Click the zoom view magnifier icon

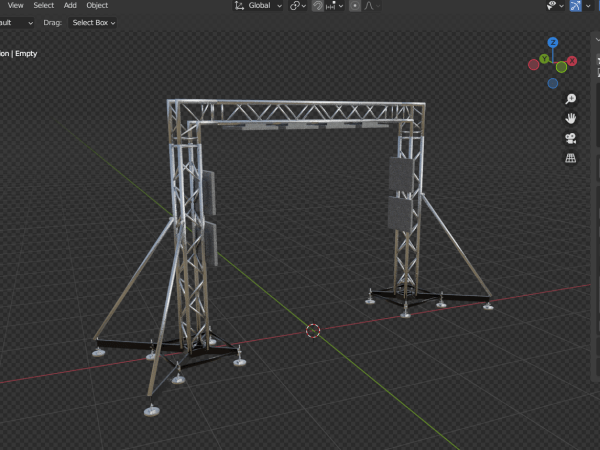[x=571, y=99]
